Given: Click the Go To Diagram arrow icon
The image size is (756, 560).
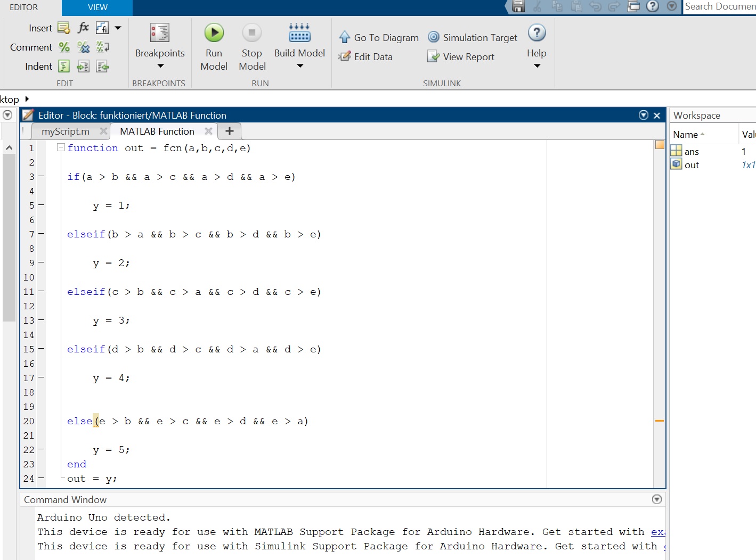Looking at the screenshot, I should [x=345, y=37].
